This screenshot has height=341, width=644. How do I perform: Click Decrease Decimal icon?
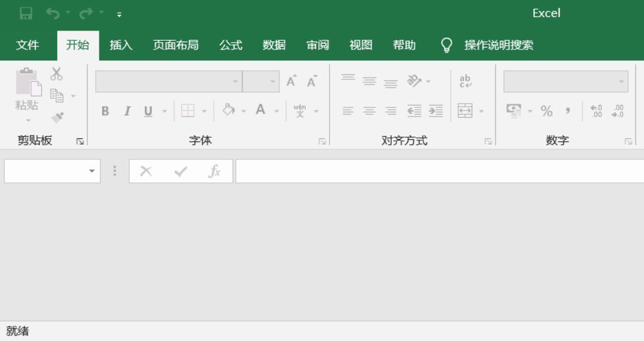(x=618, y=110)
